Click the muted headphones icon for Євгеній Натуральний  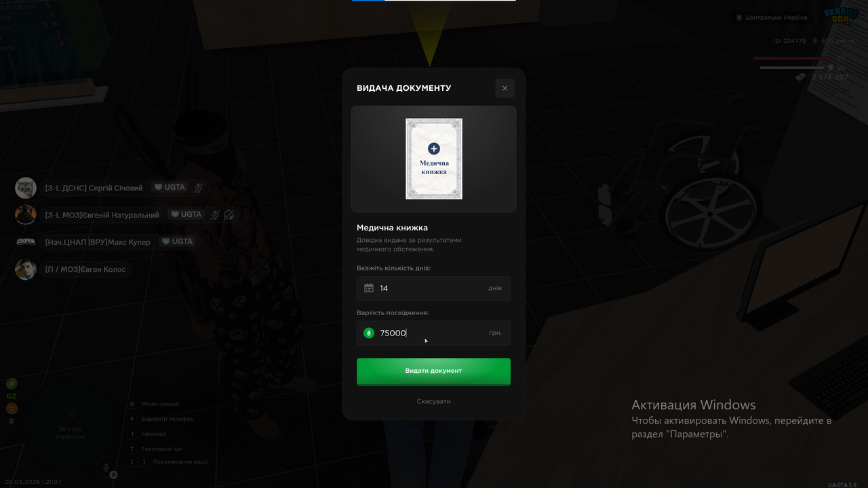point(229,215)
